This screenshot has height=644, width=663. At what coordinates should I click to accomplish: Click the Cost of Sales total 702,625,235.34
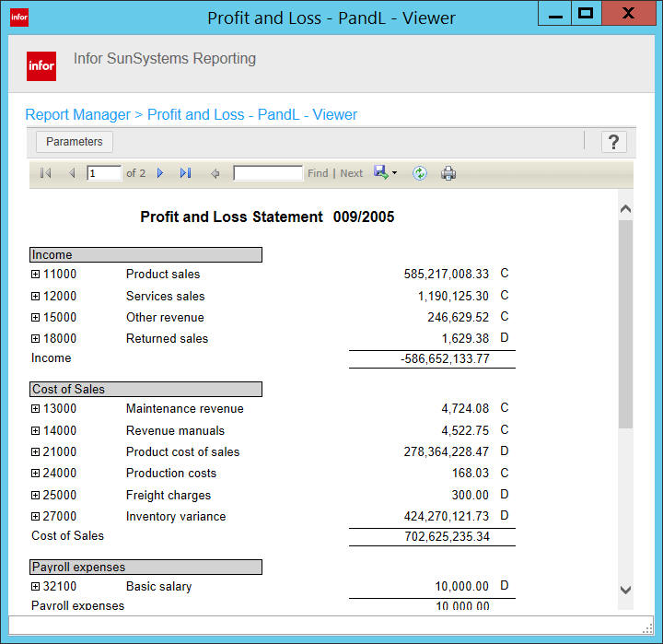click(x=447, y=536)
